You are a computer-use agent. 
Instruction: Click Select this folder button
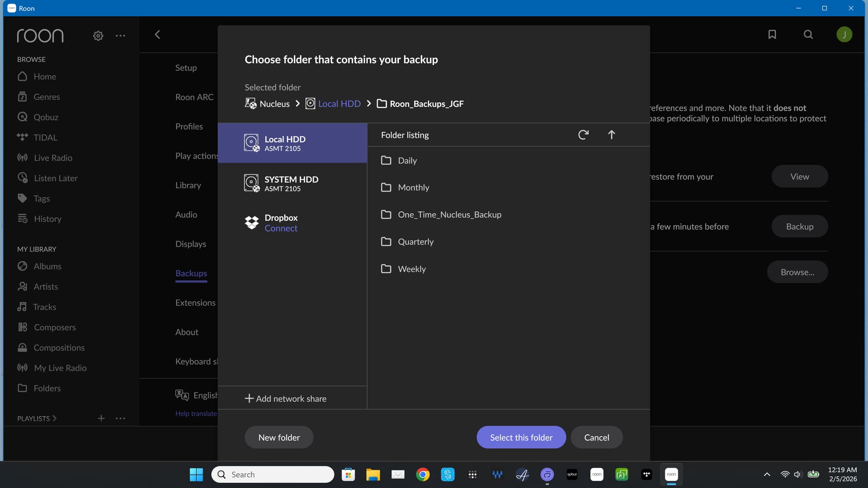(x=521, y=437)
